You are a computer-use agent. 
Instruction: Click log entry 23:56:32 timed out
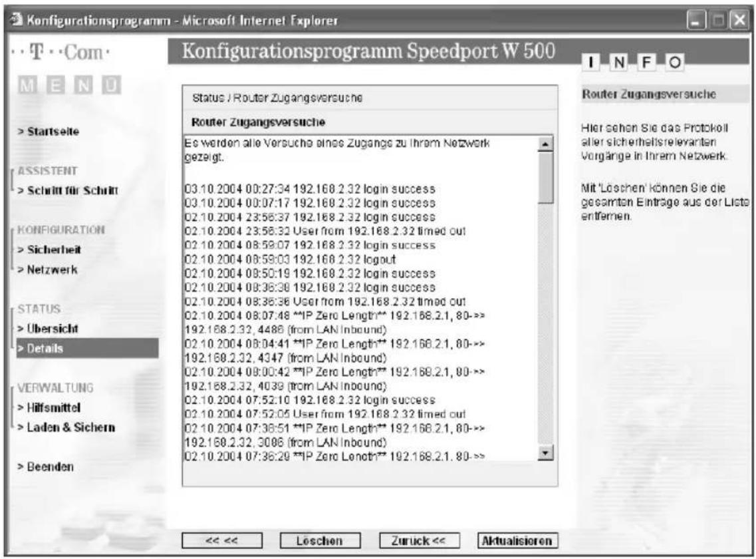pyautogui.click(x=325, y=231)
